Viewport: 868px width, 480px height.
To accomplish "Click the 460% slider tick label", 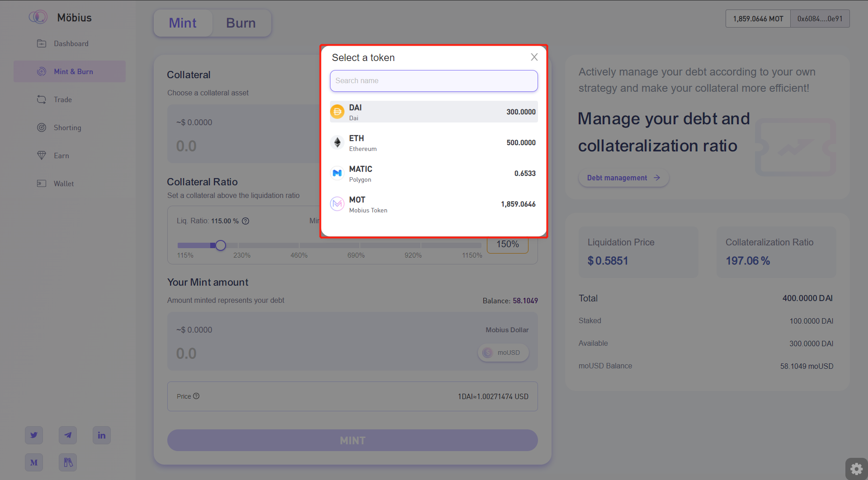I will click(299, 255).
